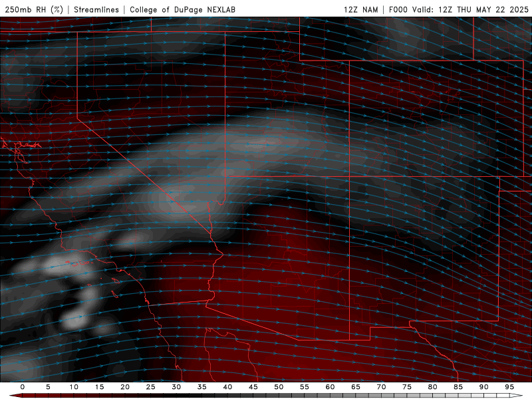Click the "250mb RH (%)" title text
The image size is (532, 399).
34,9
